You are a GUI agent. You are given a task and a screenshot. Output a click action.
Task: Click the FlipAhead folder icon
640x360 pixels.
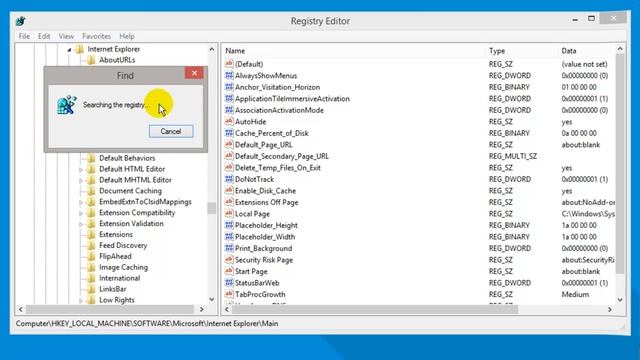click(91, 256)
